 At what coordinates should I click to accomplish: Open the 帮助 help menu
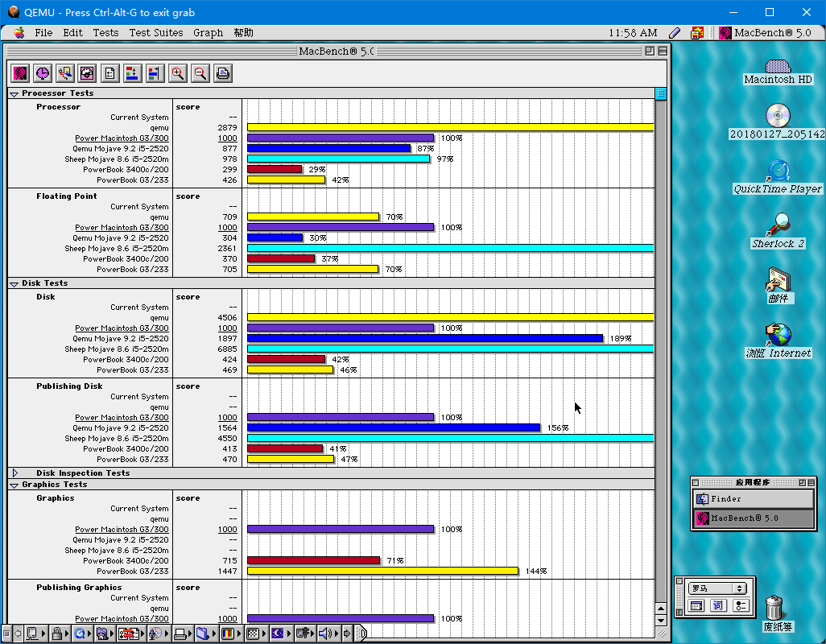pos(243,33)
